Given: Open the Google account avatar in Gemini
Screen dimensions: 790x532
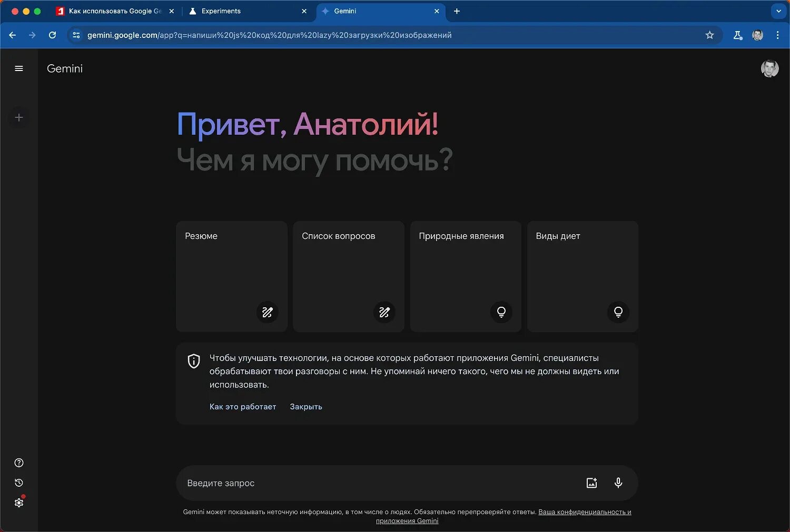Looking at the screenshot, I should coord(770,68).
